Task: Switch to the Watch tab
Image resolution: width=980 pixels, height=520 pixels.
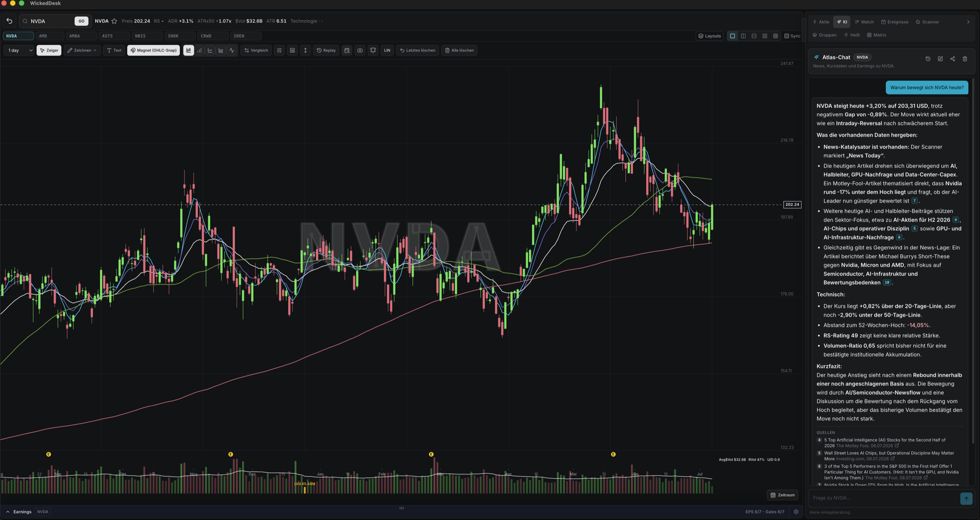Action: point(864,22)
